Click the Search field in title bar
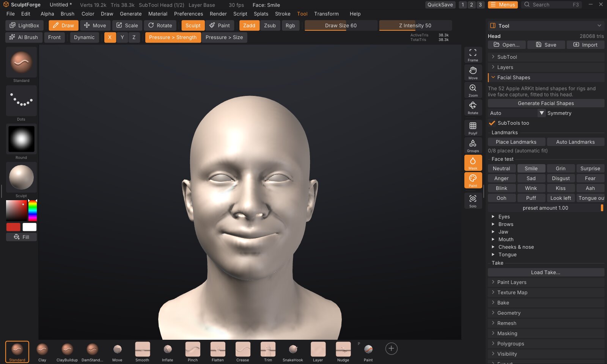Screen dimensions: 607x364 pos(551,5)
